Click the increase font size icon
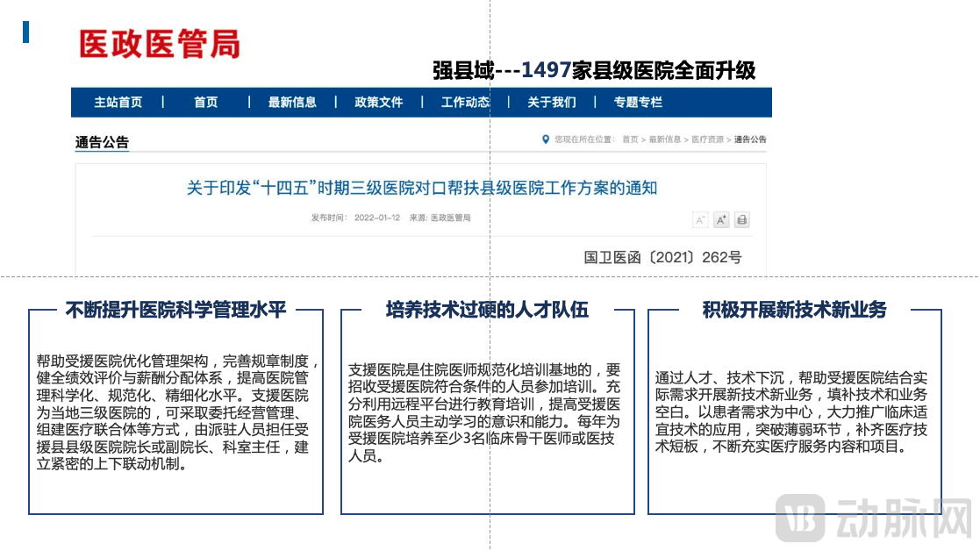The height and width of the screenshot is (551, 980). pyautogui.click(x=721, y=220)
